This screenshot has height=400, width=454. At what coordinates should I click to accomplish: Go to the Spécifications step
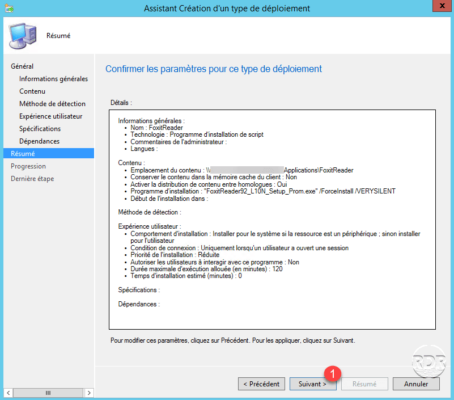tap(40, 129)
